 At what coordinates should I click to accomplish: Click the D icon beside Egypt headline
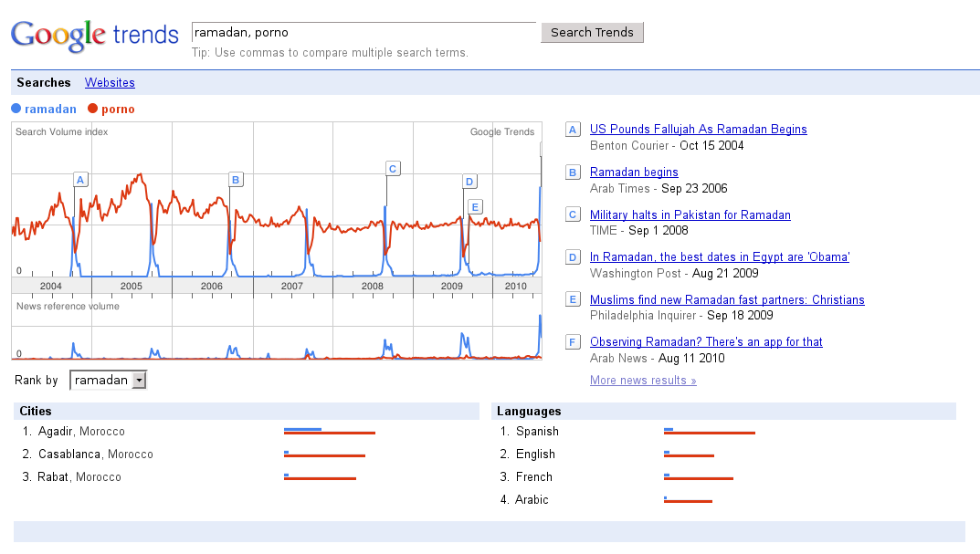[573, 256]
